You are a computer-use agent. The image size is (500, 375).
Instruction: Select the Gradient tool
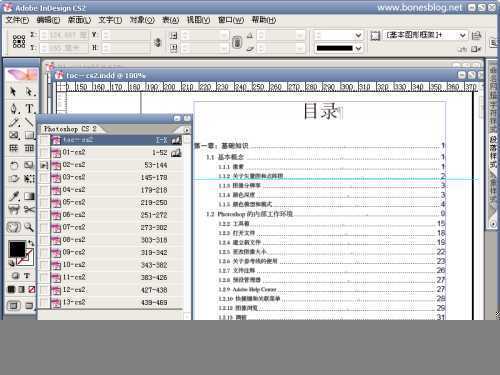29,196
